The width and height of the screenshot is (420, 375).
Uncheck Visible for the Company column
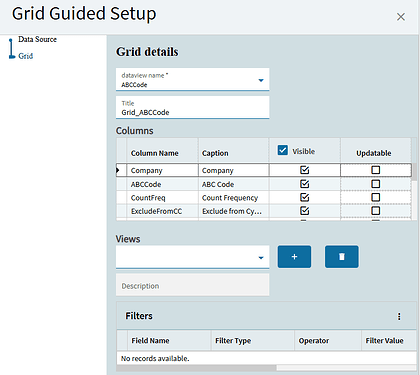point(305,170)
